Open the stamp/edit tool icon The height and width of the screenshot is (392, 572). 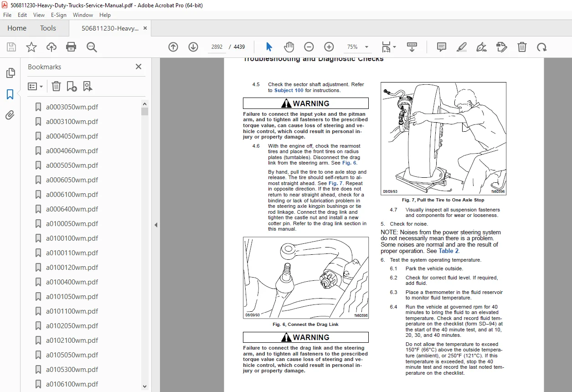pos(501,47)
